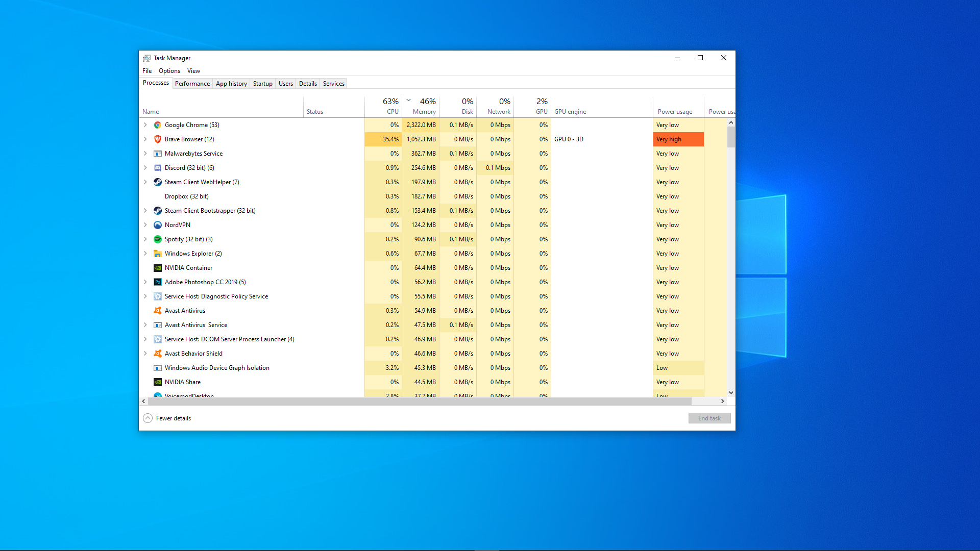Sort by the Disk column header
The width and height of the screenshot is (980, 551).
[458, 107]
